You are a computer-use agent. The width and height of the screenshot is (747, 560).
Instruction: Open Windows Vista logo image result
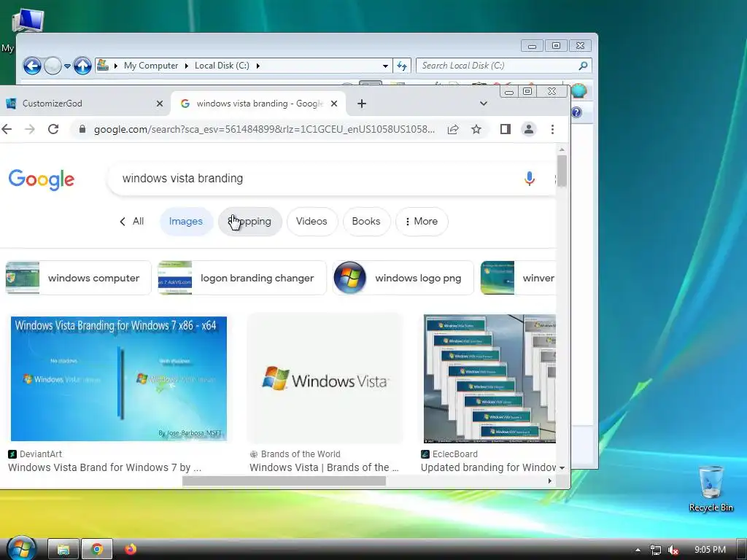325,378
